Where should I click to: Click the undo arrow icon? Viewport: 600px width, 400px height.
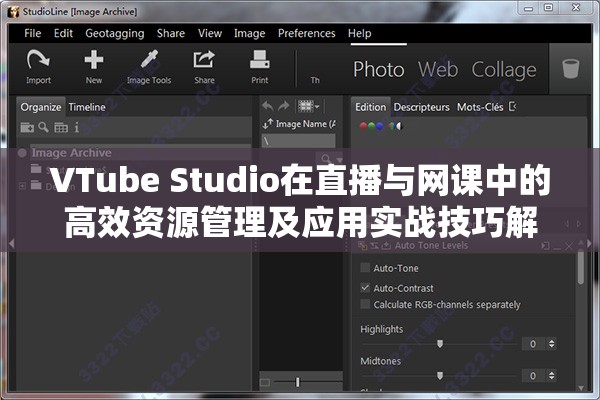pos(267,106)
